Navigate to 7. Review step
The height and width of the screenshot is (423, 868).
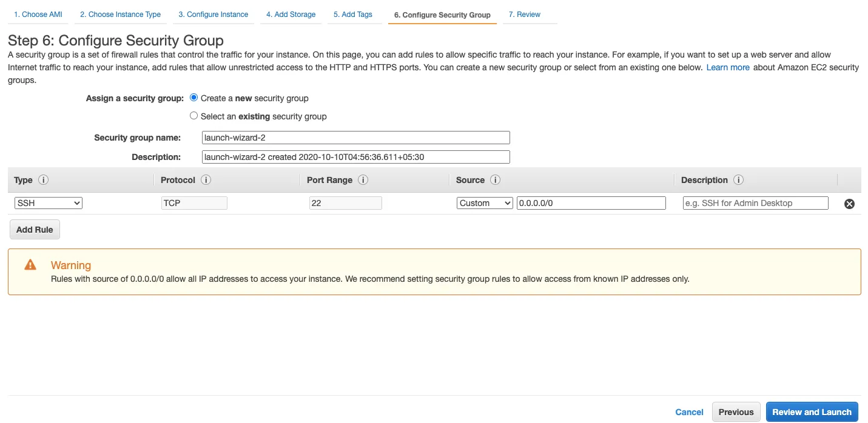point(524,15)
